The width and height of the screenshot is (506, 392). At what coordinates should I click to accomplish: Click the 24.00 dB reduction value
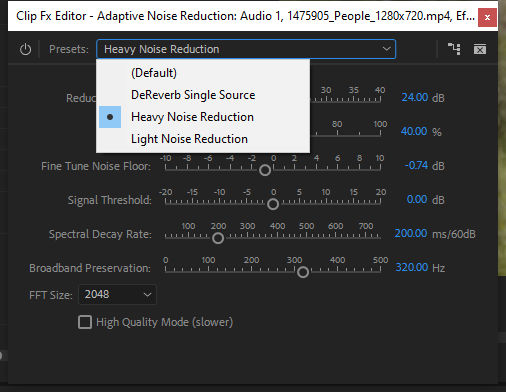point(415,97)
